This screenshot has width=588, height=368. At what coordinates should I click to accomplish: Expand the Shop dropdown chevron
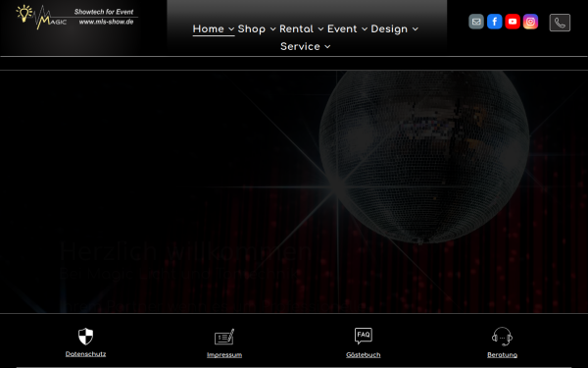coord(273,29)
